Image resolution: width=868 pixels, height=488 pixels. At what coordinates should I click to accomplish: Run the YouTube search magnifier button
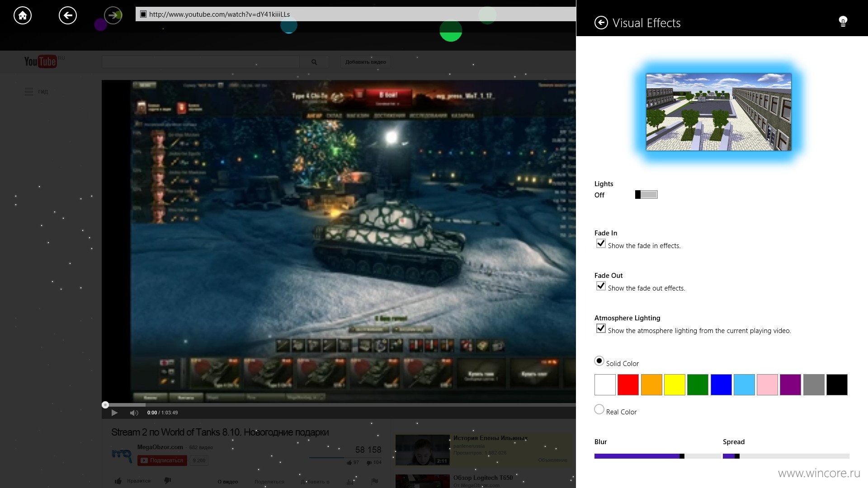[x=314, y=62]
